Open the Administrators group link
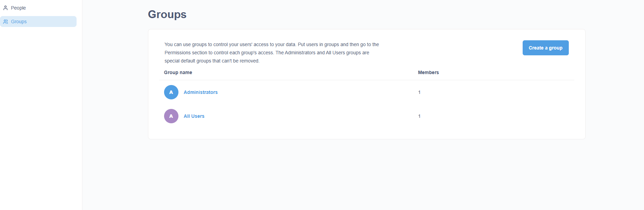Viewport: 644px width, 210px height. coord(201,92)
